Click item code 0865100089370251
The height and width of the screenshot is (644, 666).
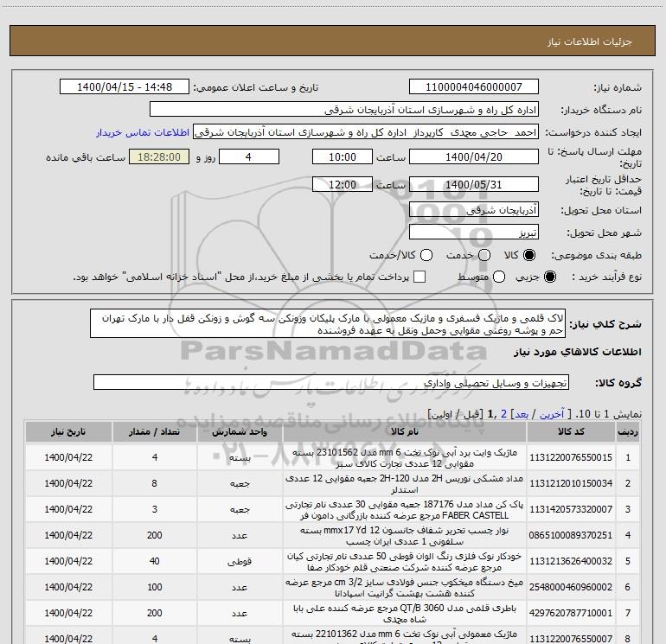[x=571, y=535]
